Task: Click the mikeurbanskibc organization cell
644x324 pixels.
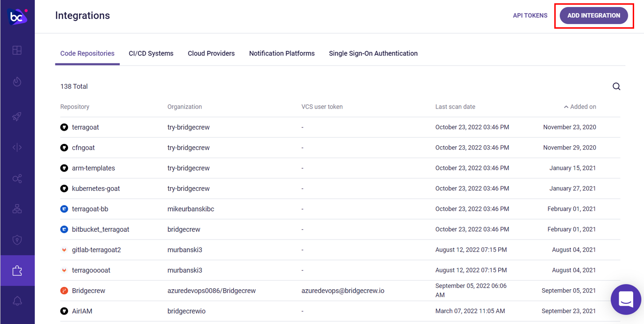Action: click(x=191, y=209)
